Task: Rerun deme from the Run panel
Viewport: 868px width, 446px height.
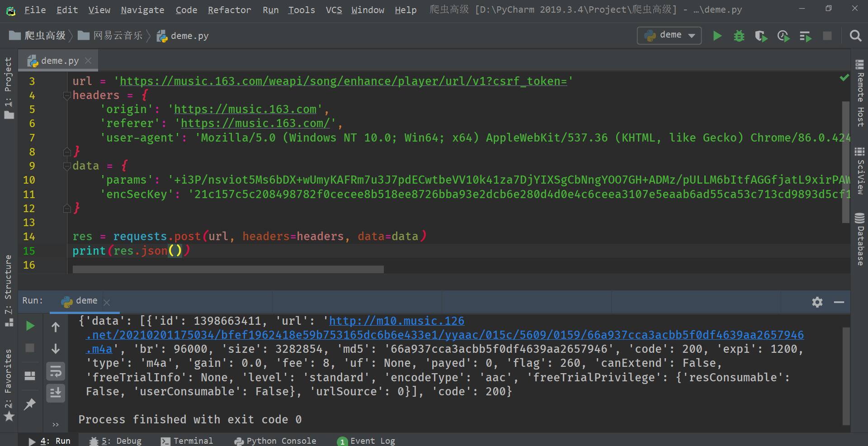Action: click(x=30, y=326)
